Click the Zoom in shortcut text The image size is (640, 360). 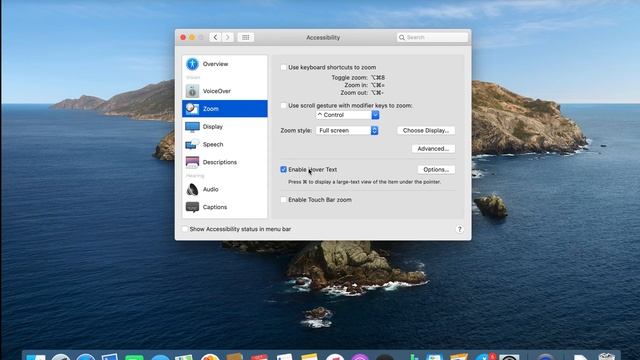click(364, 85)
